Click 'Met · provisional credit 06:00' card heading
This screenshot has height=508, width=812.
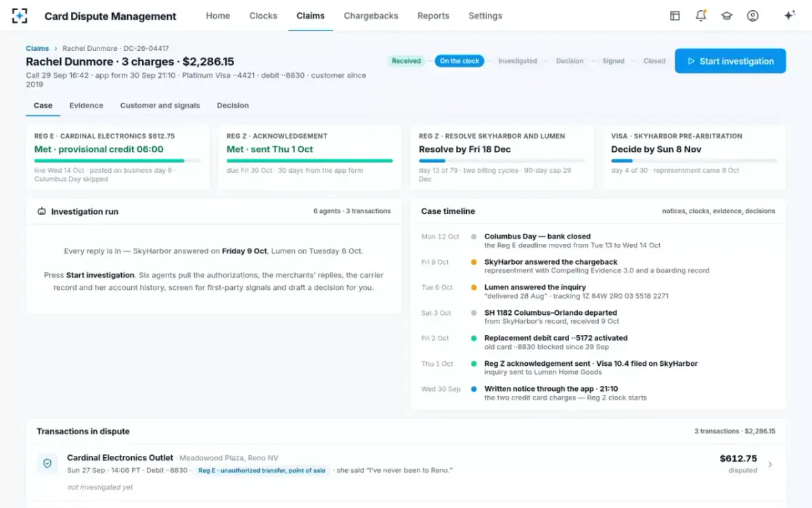point(99,150)
